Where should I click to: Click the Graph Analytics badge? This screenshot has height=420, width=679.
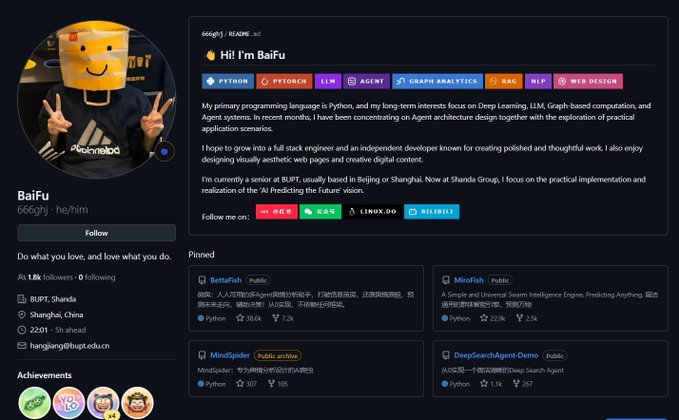[437, 81]
